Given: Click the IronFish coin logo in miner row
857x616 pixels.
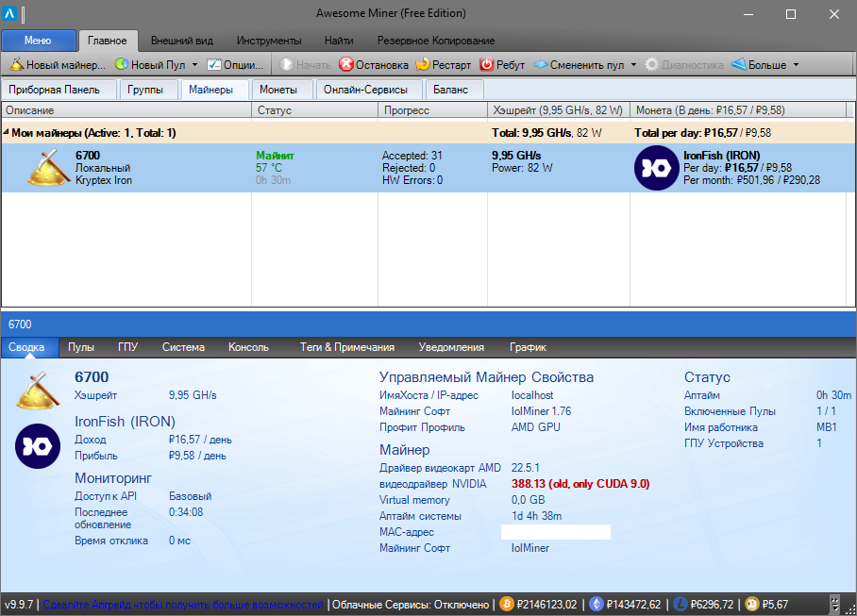Looking at the screenshot, I should pos(656,168).
